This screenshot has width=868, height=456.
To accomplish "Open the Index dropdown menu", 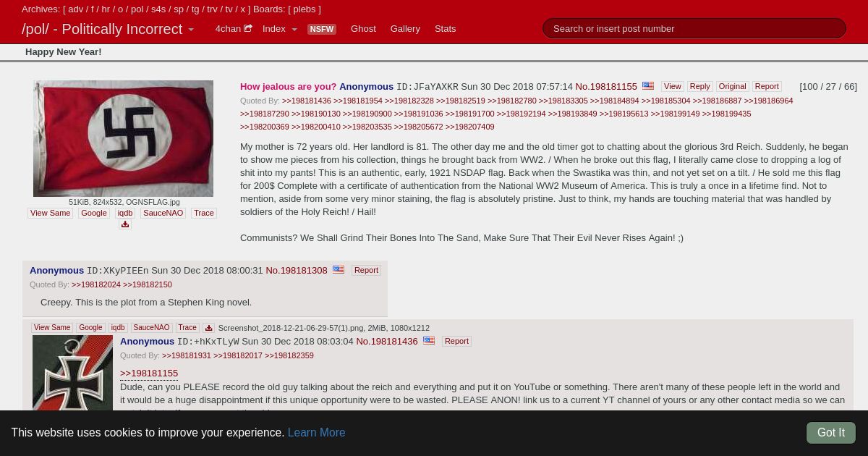I will click(280, 28).
